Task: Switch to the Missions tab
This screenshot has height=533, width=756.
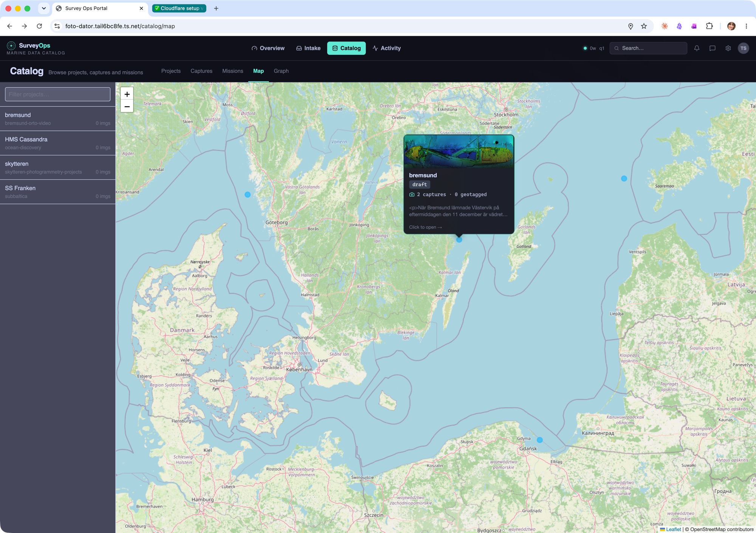Action: [232, 71]
